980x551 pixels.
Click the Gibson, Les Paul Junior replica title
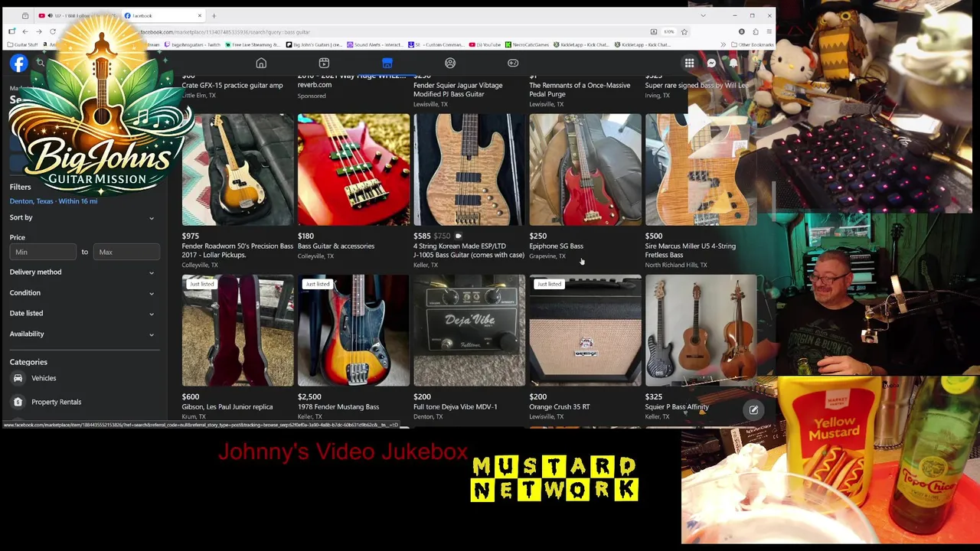click(x=227, y=407)
